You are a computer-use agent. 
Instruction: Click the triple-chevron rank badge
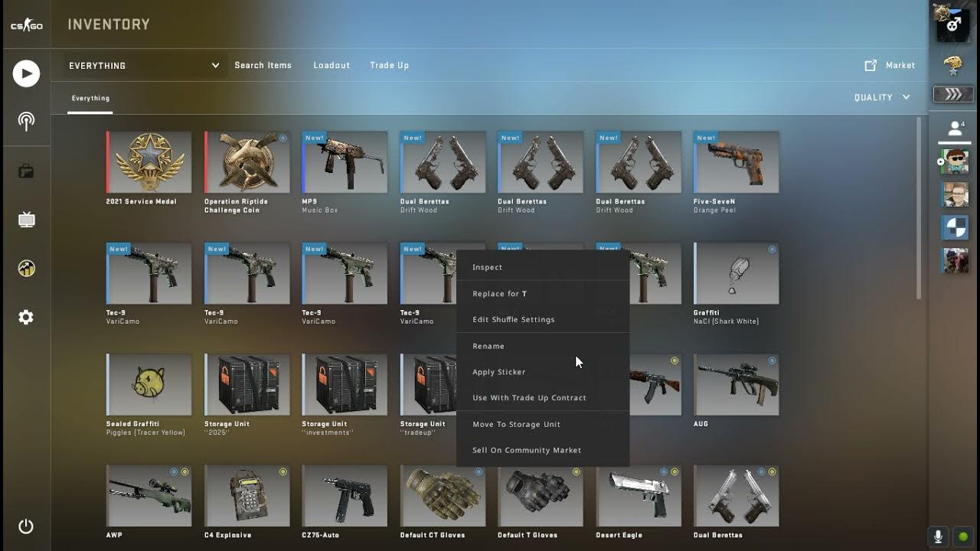pos(953,94)
